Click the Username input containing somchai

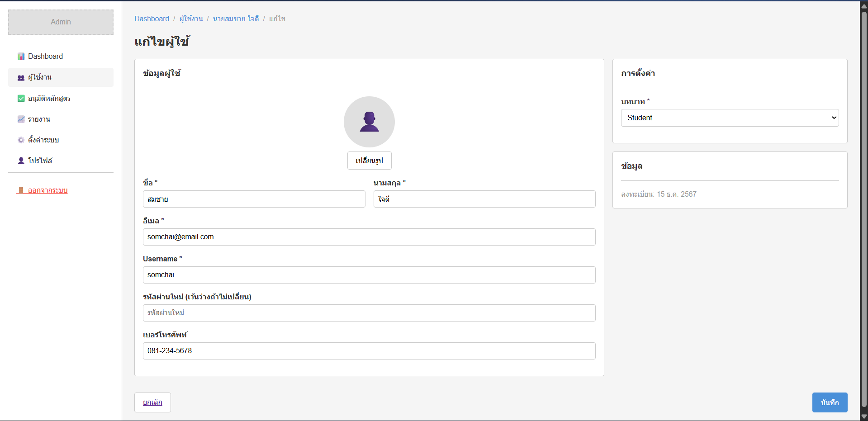click(369, 275)
